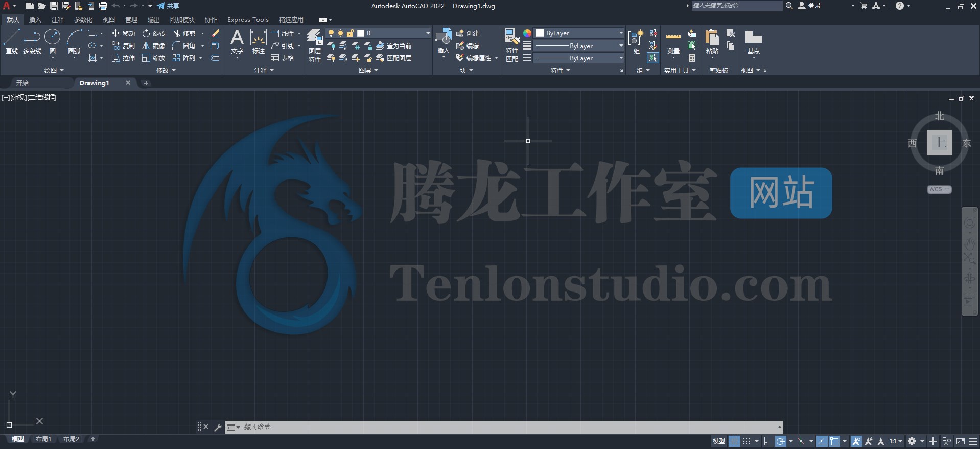Open the application menu A dropdown

point(10,6)
